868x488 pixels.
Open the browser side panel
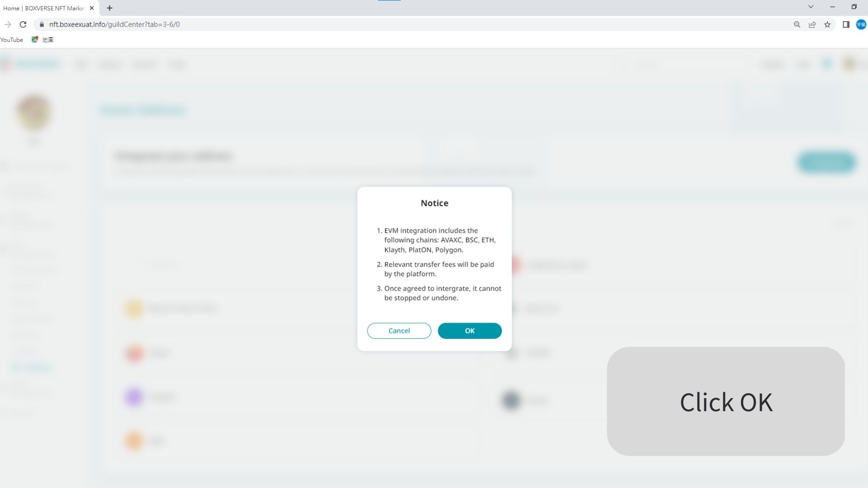(846, 24)
